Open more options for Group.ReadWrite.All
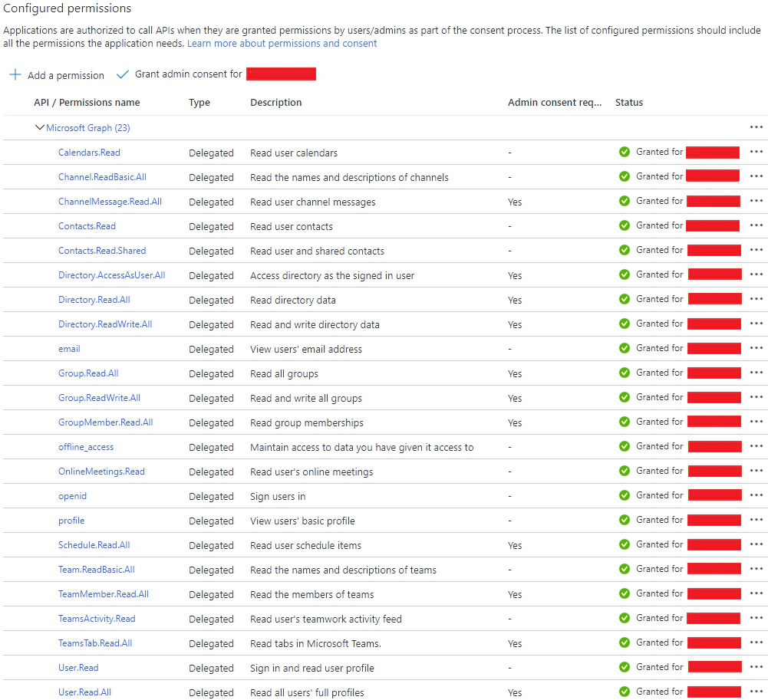Image resolution: width=768 pixels, height=700 pixels. [756, 397]
